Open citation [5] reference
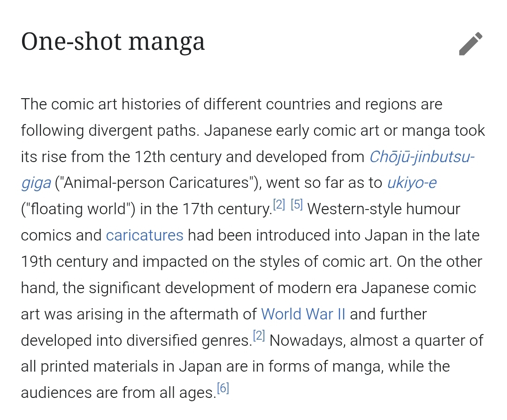507x420 pixels. pyautogui.click(x=297, y=205)
